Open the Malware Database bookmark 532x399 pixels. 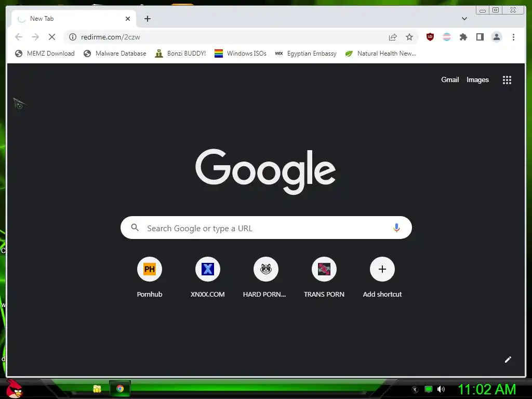115,54
